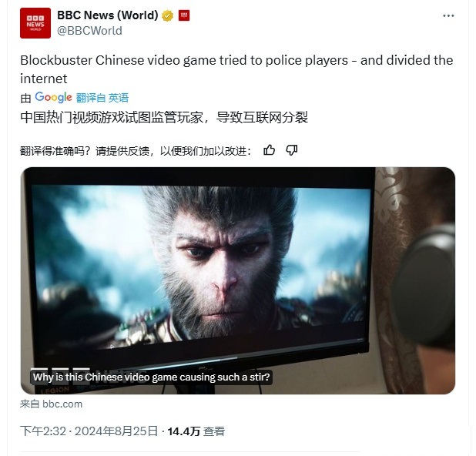Click the Google logo in translation line
The width and height of the screenshot is (476, 456).
(x=53, y=98)
